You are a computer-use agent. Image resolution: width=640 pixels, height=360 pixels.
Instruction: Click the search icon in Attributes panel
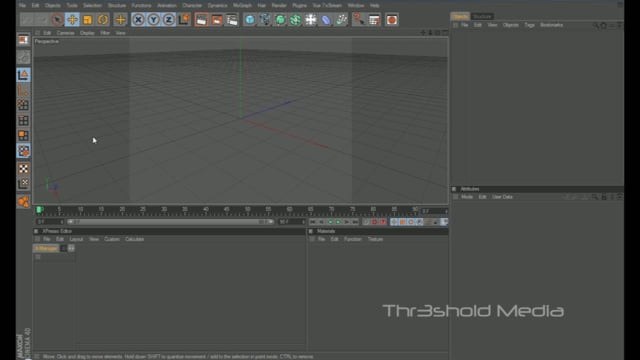coord(596,197)
